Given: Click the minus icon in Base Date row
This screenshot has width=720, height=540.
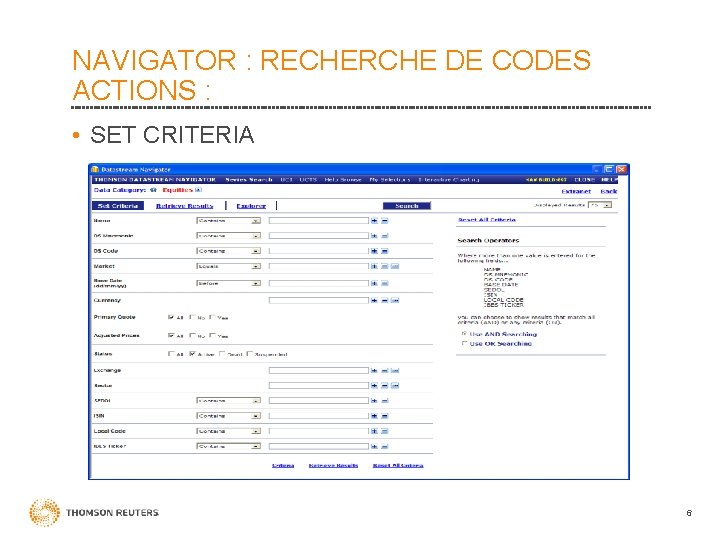Looking at the screenshot, I should (x=385, y=283).
